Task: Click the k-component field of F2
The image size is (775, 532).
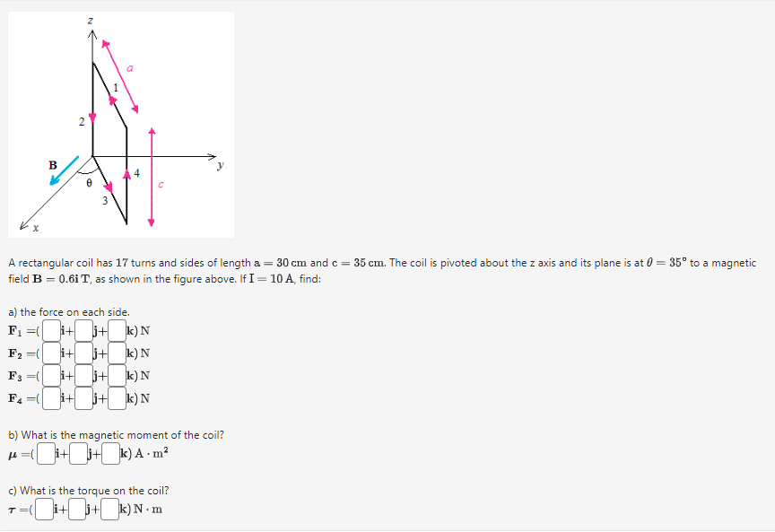Action: tap(117, 352)
